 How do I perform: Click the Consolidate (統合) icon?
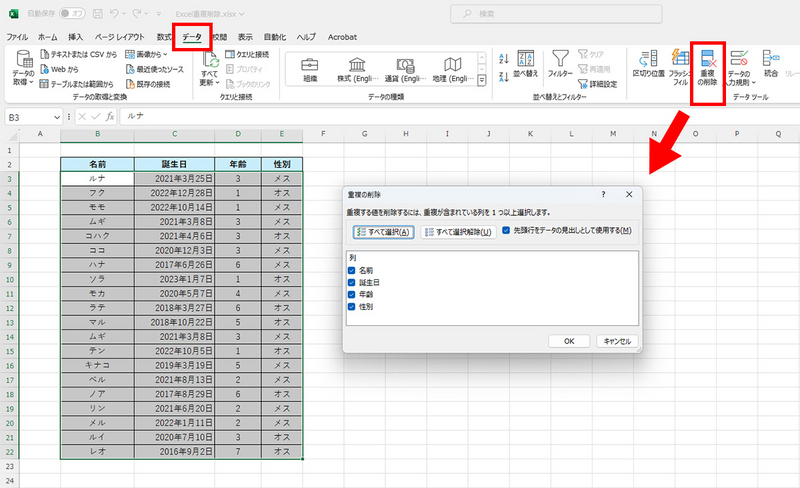point(770,63)
